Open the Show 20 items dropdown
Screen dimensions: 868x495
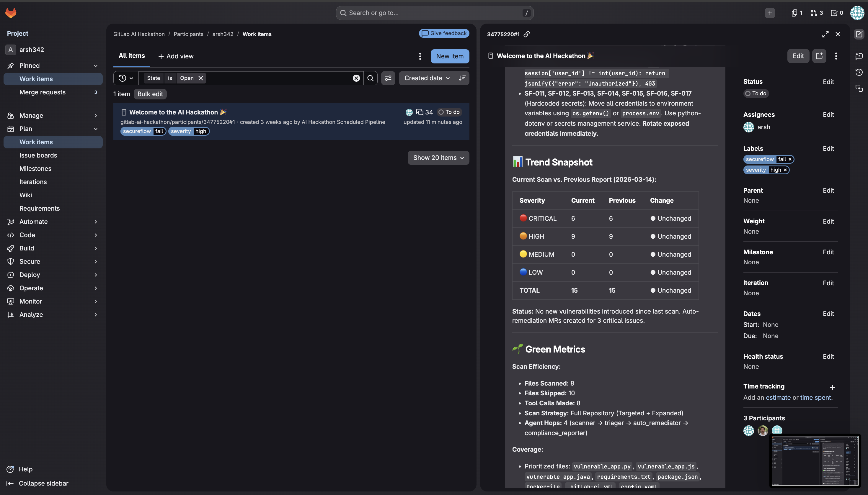click(438, 158)
